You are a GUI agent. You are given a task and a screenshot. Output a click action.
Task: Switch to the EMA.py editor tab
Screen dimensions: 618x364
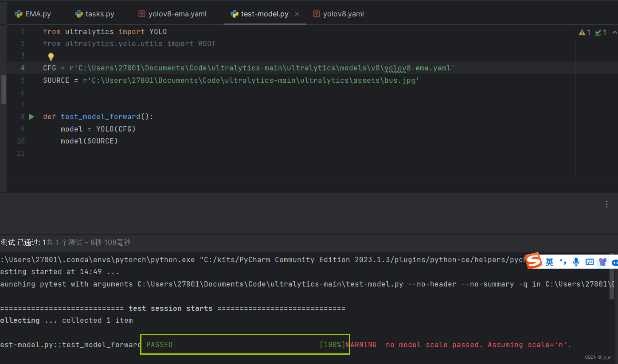point(33,14)
